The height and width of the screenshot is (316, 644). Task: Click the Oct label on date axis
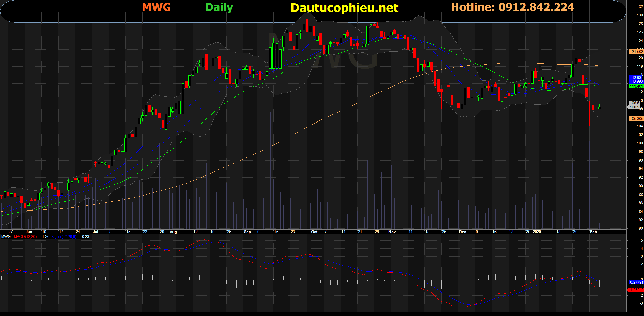pos(314,232)
